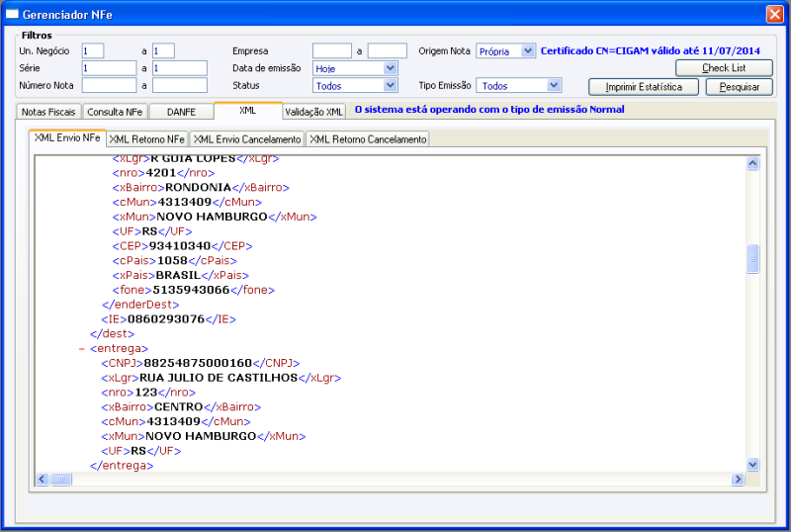Click the xPais value BRASIL
Image resolution: width=791 pixels, height=532 pixels.
point(179,275)
